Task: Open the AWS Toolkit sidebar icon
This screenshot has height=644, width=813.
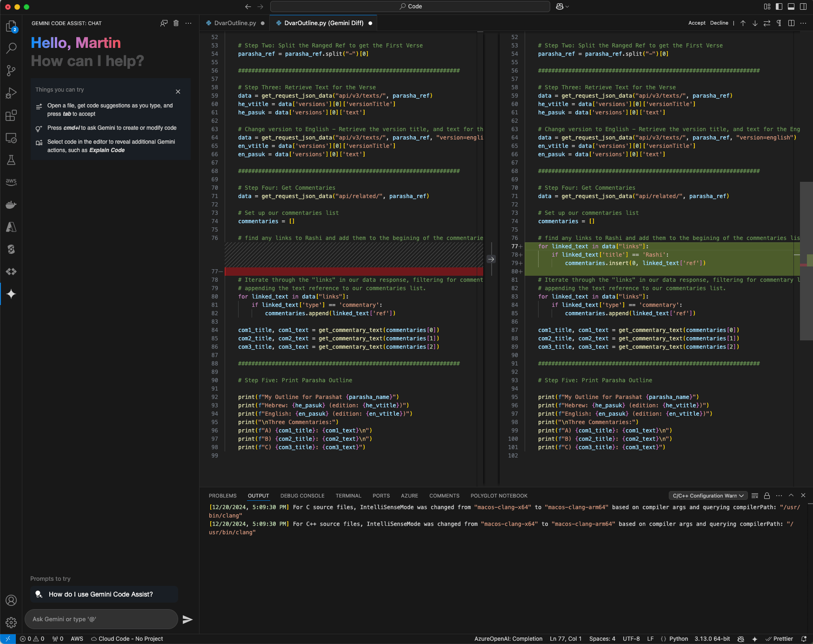Action: point(11,182)
